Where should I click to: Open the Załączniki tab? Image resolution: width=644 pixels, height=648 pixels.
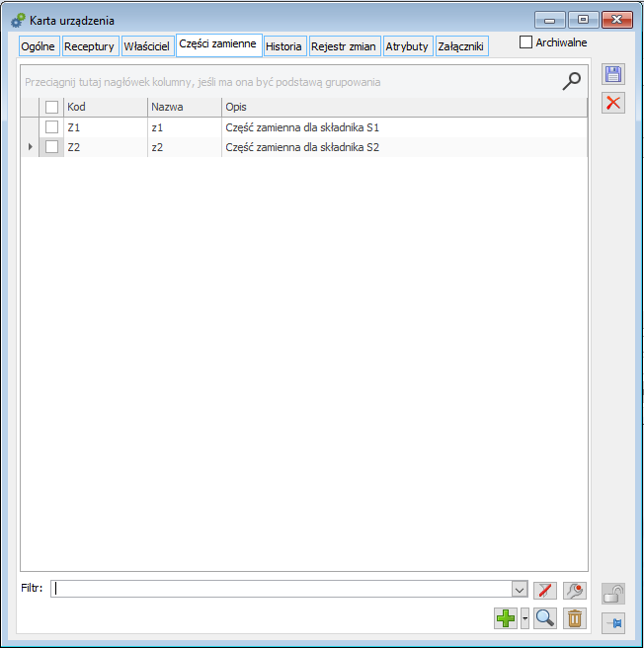click(x=461, y=46)
